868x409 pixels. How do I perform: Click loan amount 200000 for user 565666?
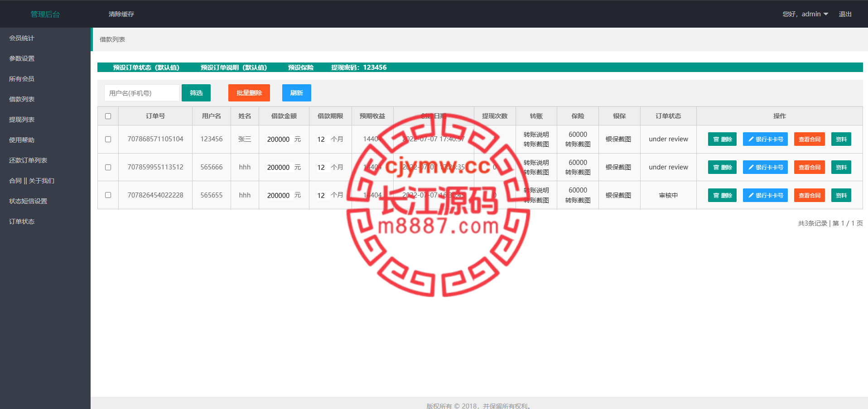pyautogui.click(x=278, y=168)
